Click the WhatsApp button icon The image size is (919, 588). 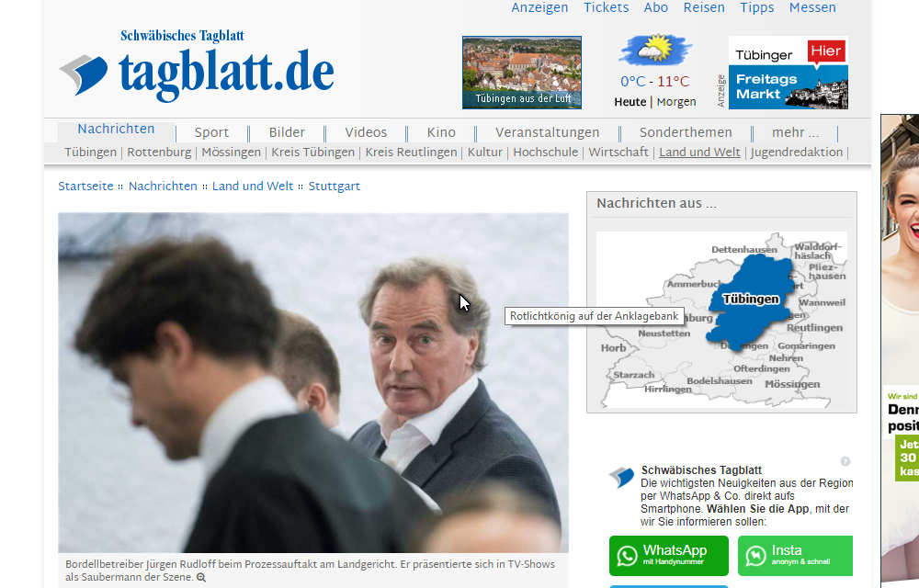627,556
